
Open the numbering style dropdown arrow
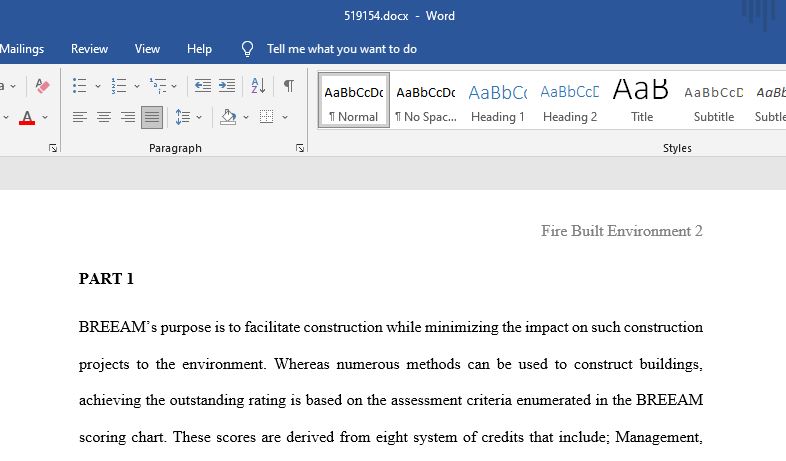(136, 86)
